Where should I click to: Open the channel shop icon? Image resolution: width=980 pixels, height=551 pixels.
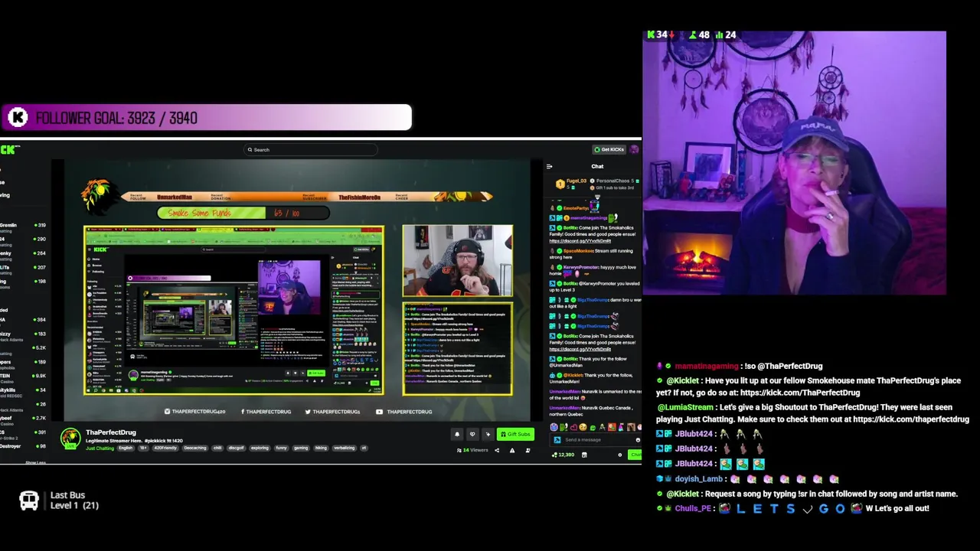point(584,455)
